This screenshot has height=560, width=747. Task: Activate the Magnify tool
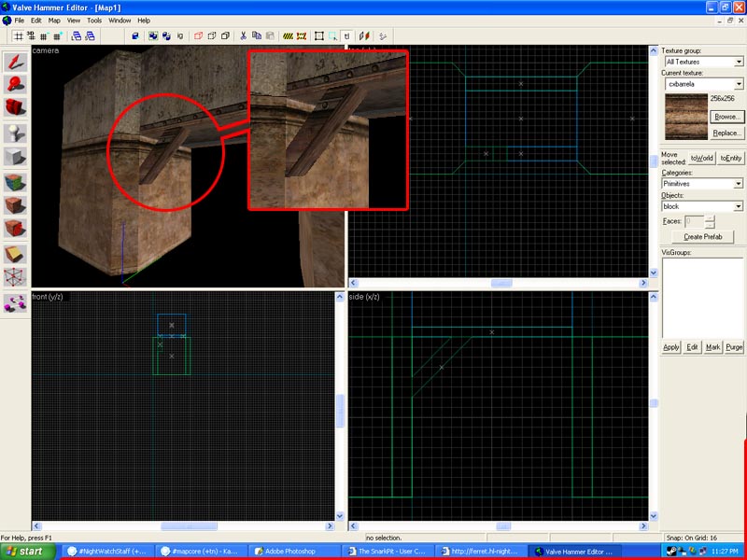(x=15, y=85)
